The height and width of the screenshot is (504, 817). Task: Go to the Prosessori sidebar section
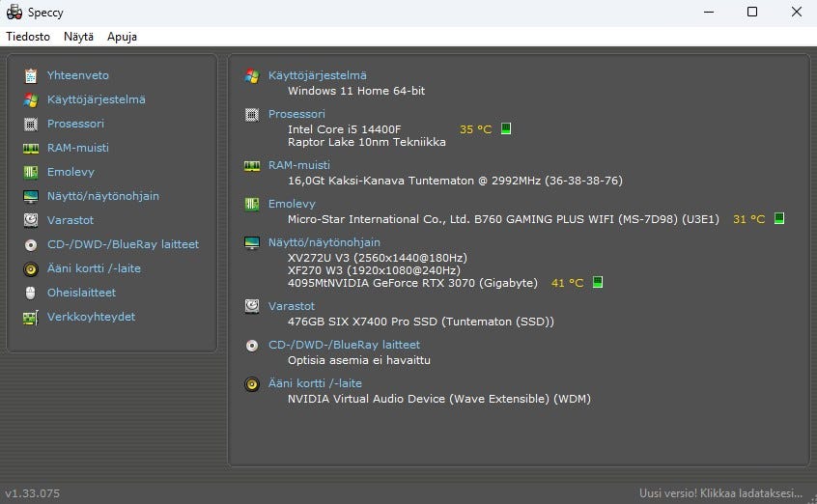click(75, 124)
